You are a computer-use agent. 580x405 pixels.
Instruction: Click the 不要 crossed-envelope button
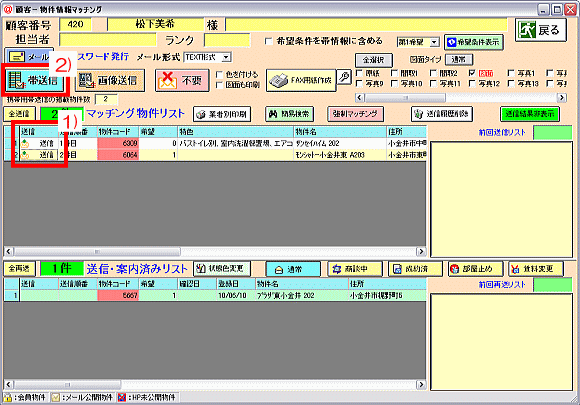tap(182, 80)
